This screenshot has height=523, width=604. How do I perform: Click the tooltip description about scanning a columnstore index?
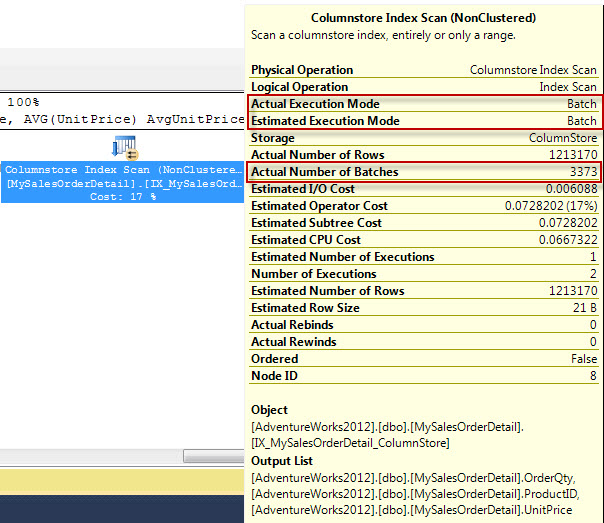pos(383,35)
